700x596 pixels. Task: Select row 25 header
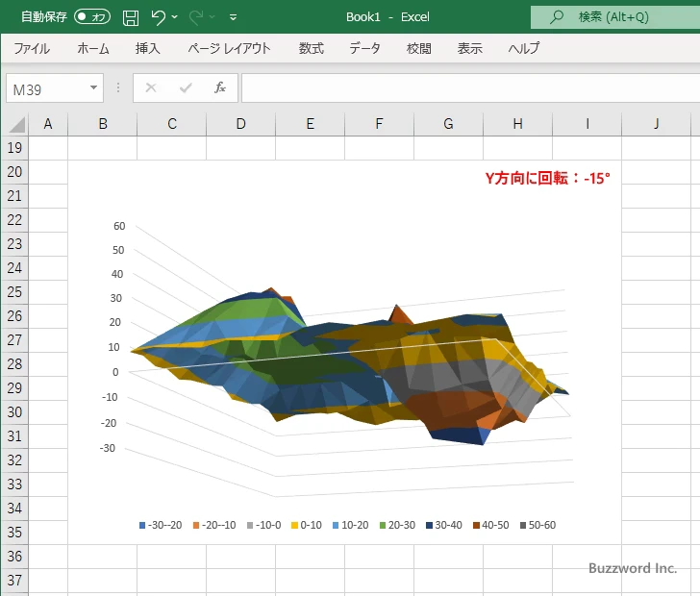point(14,292)
